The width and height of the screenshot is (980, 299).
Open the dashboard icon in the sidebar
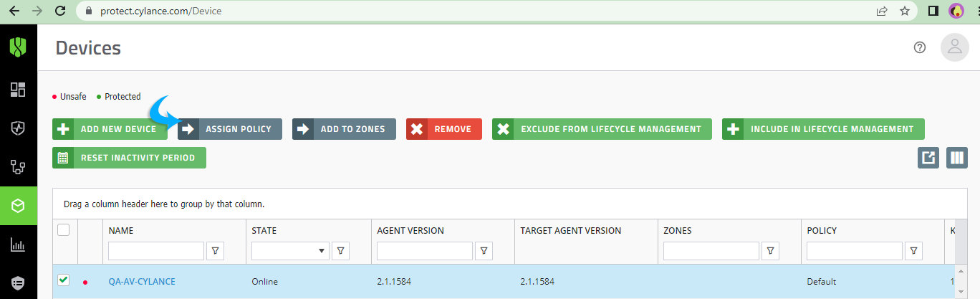coord(18,90)
